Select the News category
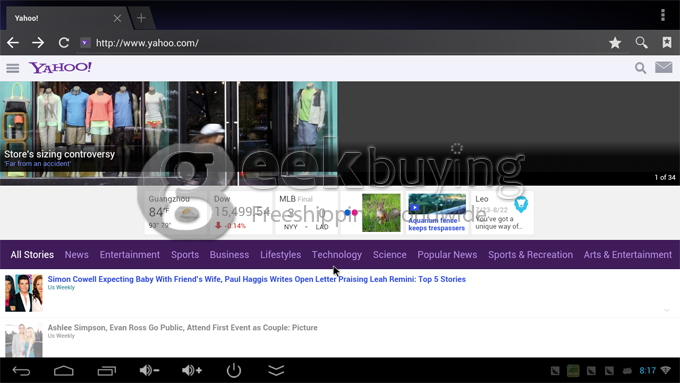The height and width of the screenshot is (383, 680). (x=77, y=255)
